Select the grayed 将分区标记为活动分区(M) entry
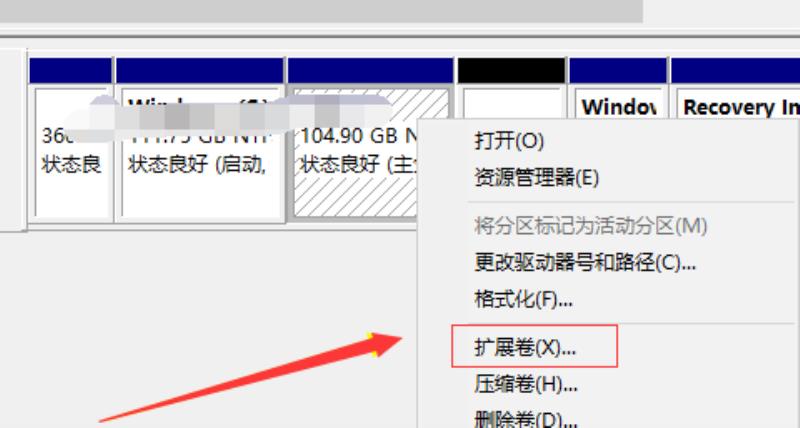Viewport: 800px width, 428px height. pyautogui.click(x=590, y=226)
